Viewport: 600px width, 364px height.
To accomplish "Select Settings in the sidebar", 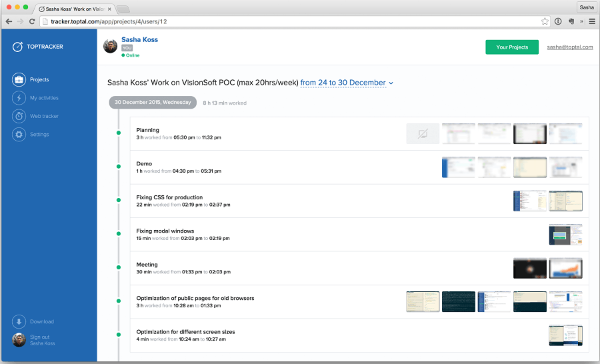I will (x=39, y=135).
